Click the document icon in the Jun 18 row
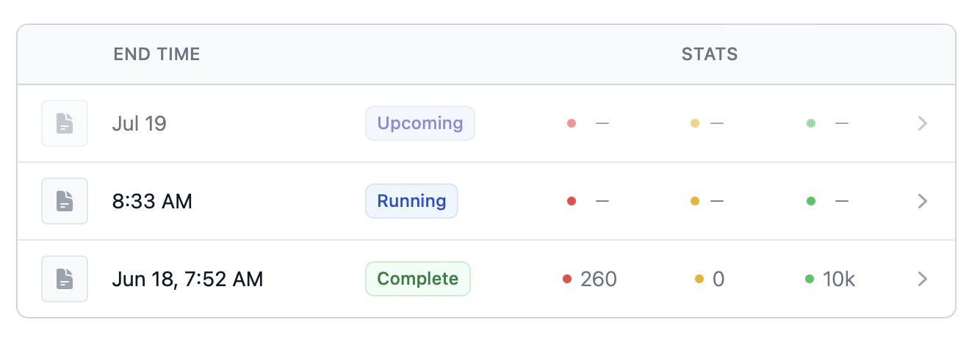The width and height of the screenshot is (980, 339). [65, 279]
